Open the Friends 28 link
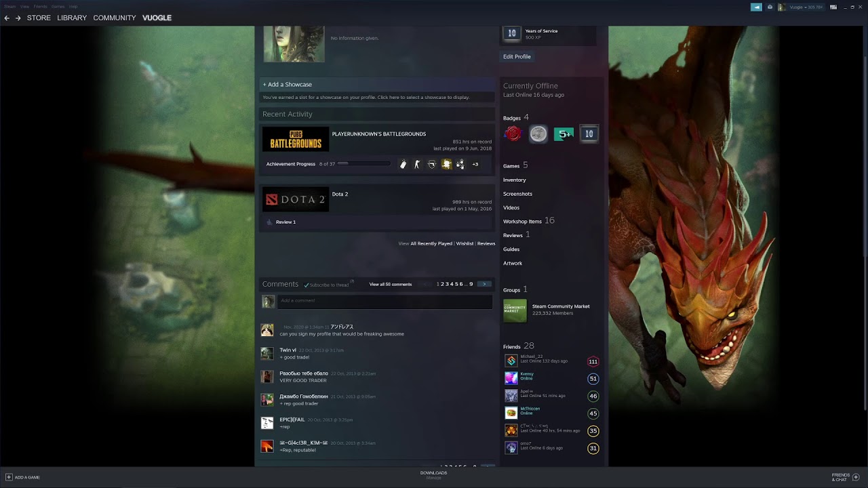This screenshot has width=868, height=488. 519,346
